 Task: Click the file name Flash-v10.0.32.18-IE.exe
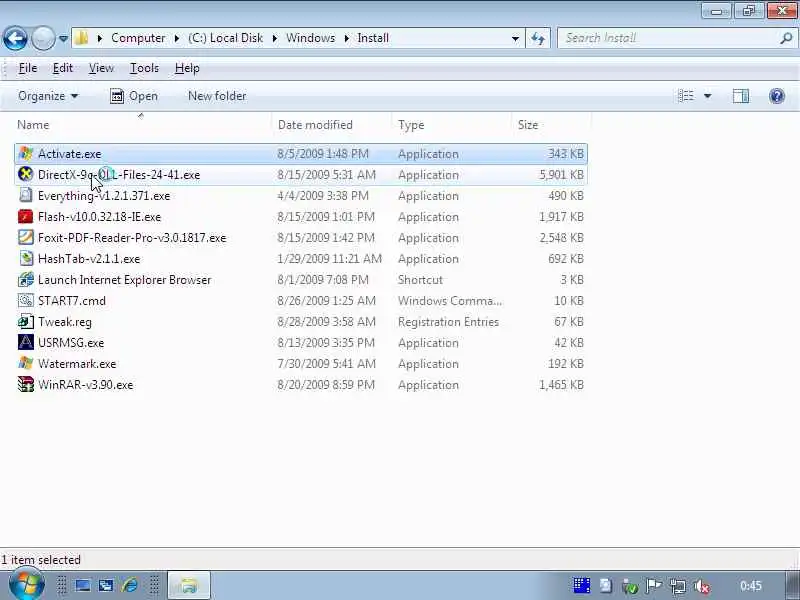point(99,217)
